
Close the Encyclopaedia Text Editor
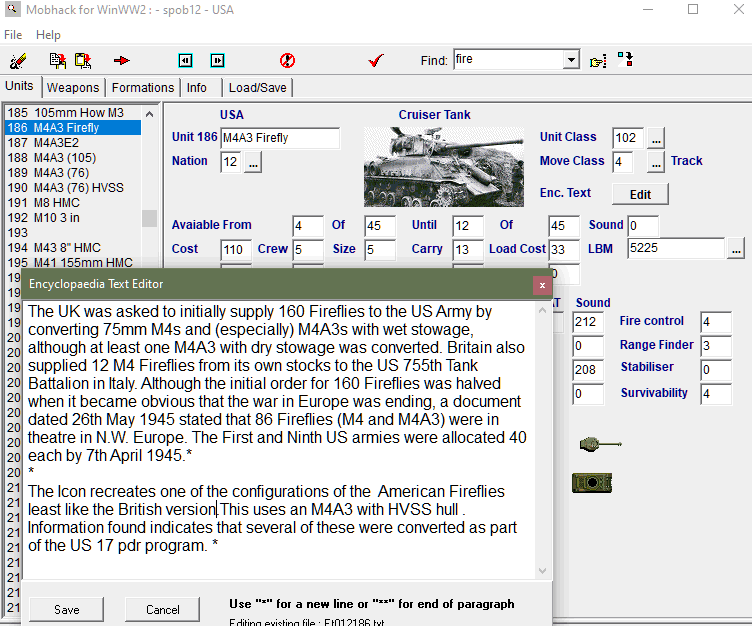click(x=542, y=284)
